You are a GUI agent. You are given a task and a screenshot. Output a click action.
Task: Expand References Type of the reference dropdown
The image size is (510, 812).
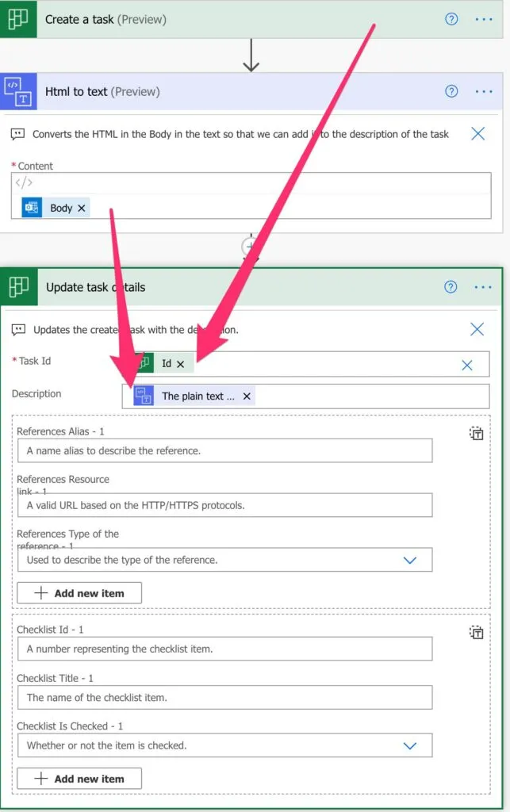tap(409, 560)
